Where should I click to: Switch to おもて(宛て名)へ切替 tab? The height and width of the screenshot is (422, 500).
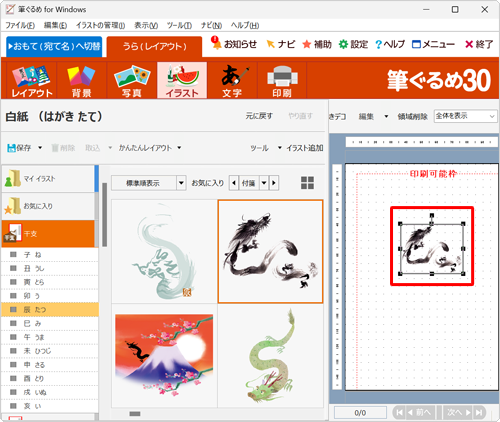tap(54, 46)
